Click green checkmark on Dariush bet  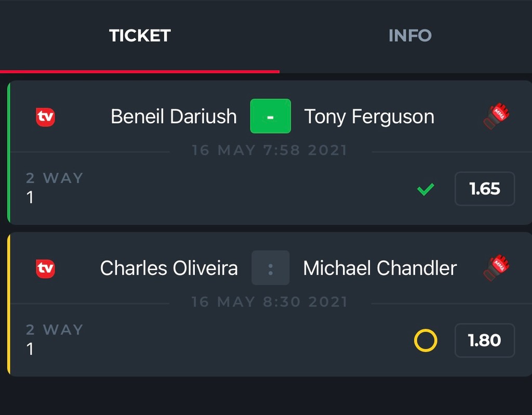point(425,189)
